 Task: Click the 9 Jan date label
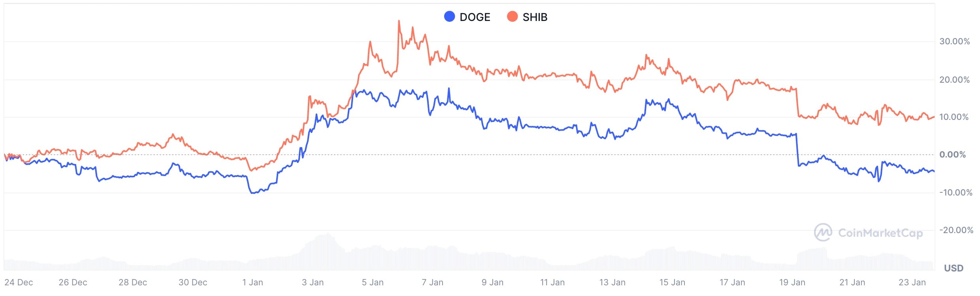tap(492, 282)
